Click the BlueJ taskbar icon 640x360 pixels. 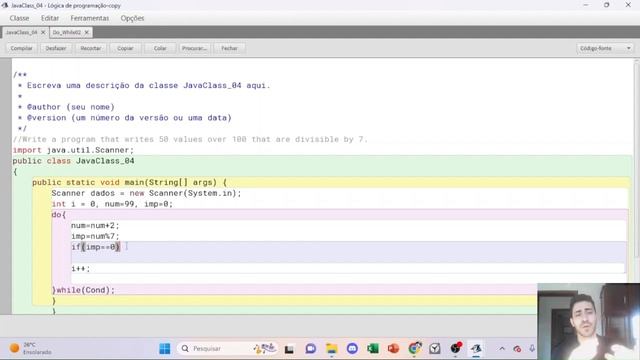[x=476, y=349]
